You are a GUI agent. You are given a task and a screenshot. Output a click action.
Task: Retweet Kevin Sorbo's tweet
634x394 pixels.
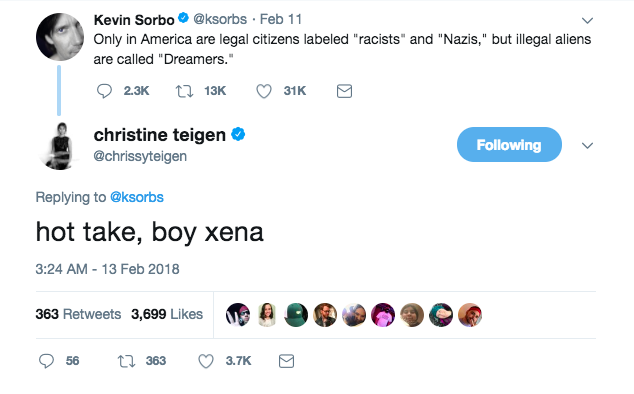184,91
